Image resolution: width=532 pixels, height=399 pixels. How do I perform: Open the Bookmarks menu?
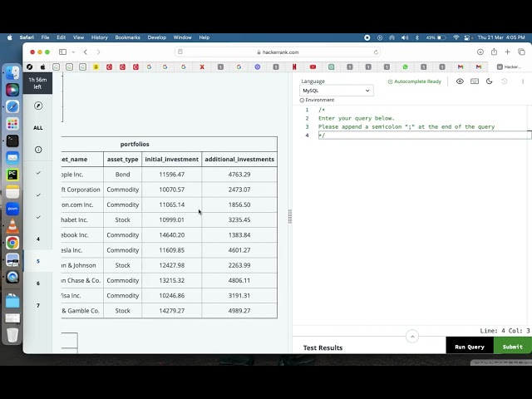[x=127, y=37]
